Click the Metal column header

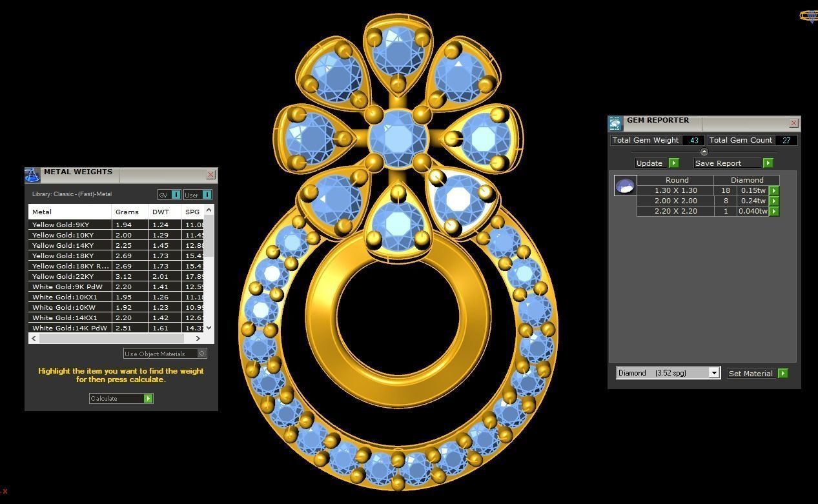click(70, 212)
